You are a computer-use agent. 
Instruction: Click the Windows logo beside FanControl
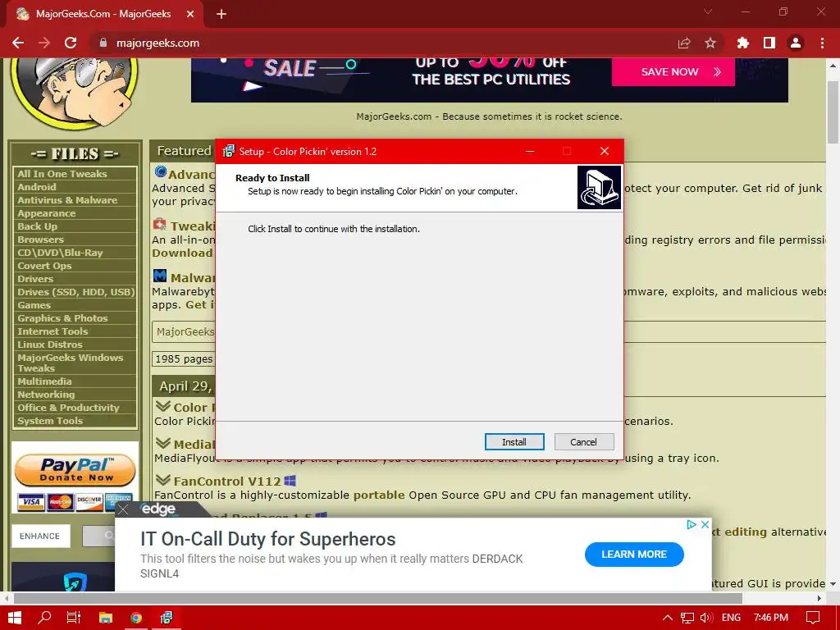pos(290,481)
